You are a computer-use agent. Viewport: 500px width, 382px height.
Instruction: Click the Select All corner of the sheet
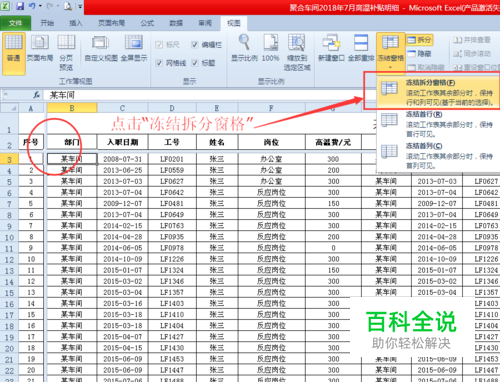coord(9,108)
